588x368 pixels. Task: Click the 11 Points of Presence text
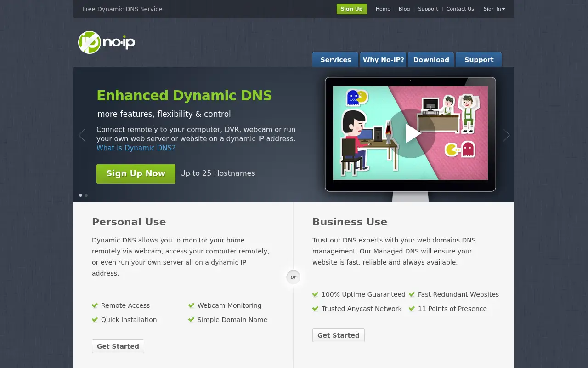coord(452,309)
